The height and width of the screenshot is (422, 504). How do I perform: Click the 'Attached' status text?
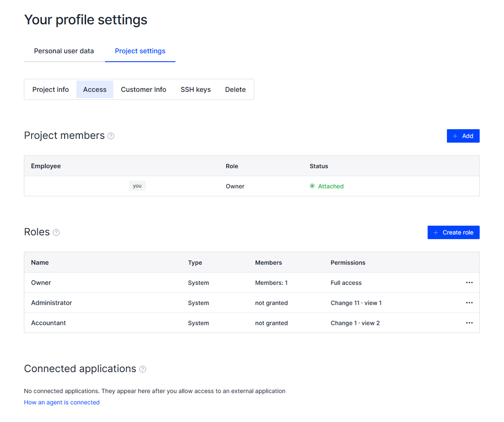tap(331, 186)
